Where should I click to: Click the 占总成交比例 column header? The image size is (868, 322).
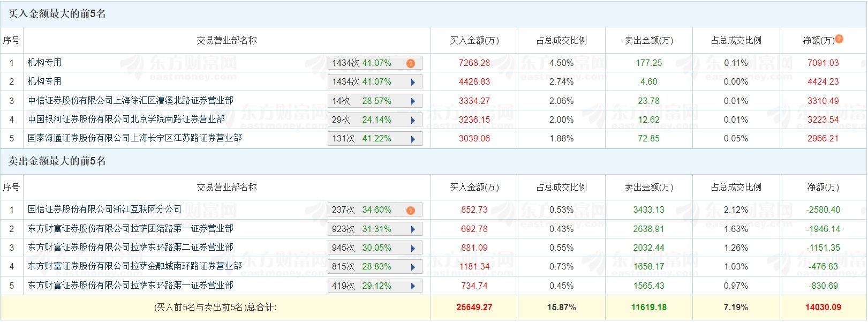click(x=561, y=40)
